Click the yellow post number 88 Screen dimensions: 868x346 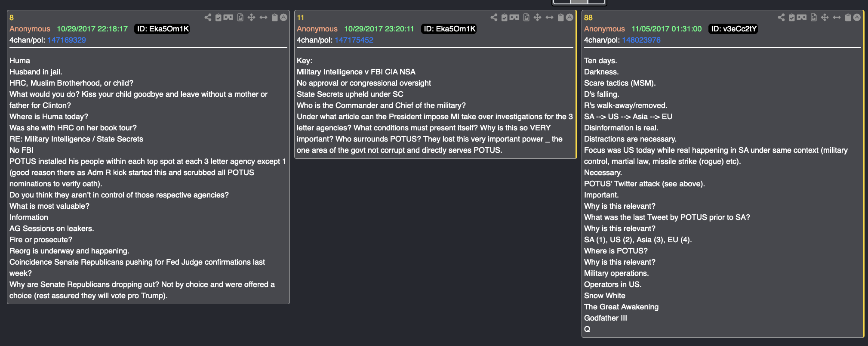pos(588,18)
